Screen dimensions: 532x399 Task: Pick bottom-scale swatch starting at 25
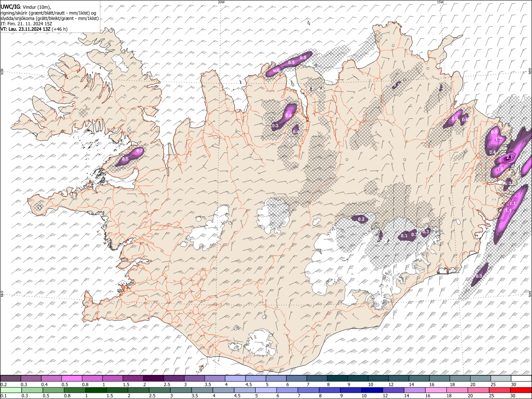pyautogui.click(x=500, y=390)
